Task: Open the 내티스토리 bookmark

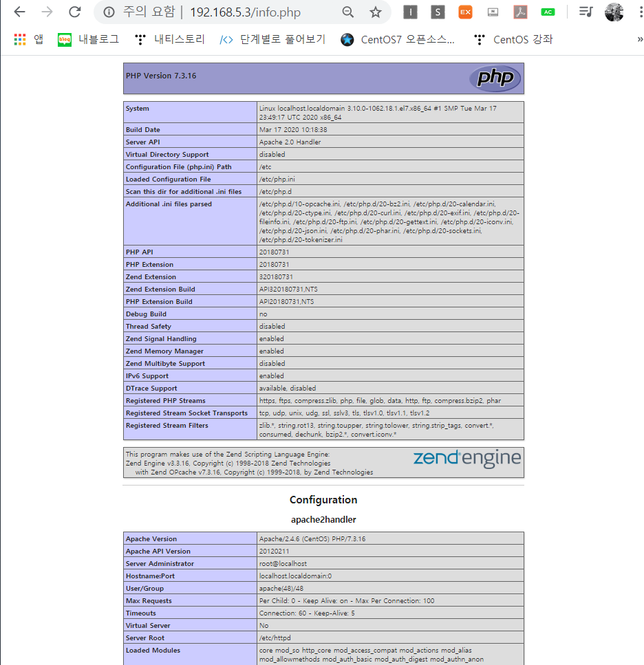Action: 170,39
